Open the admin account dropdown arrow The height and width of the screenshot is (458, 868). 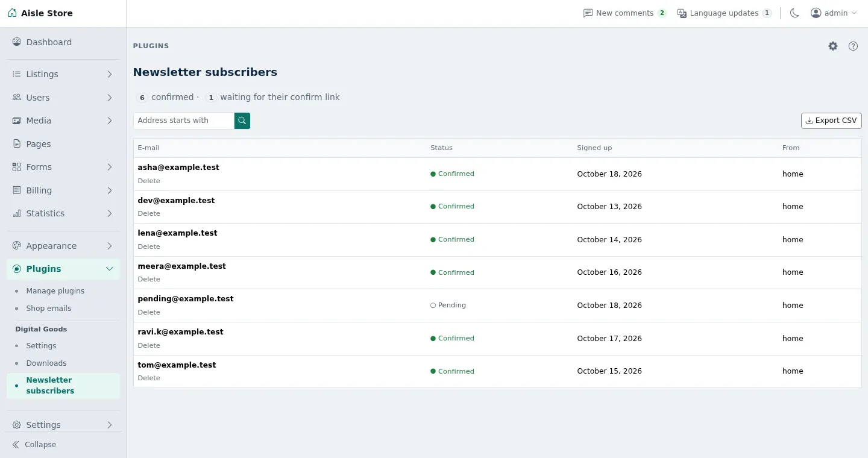854,13
